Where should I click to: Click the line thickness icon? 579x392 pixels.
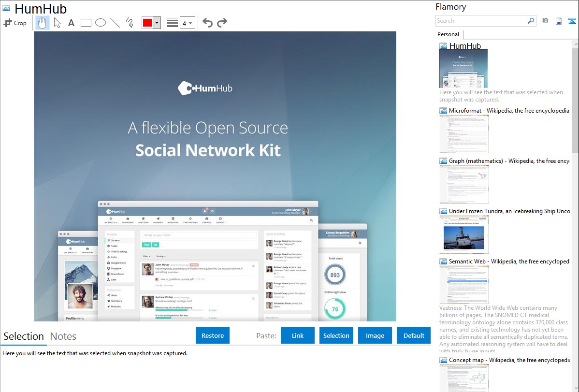(173, 23)
